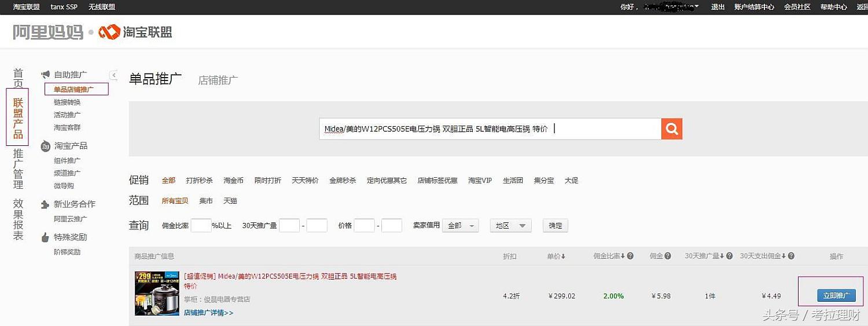Screen dimensions: 868x326
Task: Click the 30天推广量 minimum input field
Action: pos(289,226)
